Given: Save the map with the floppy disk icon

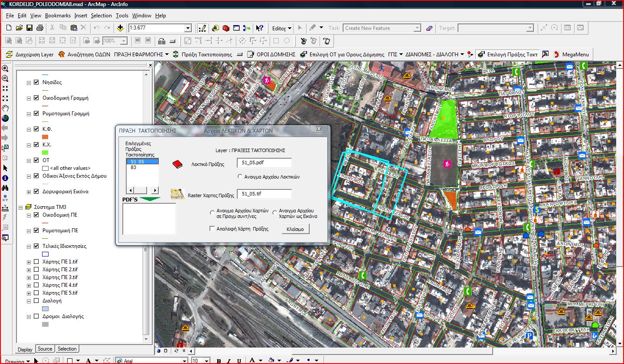Looking at the screenshot, I should click(29, 28).
